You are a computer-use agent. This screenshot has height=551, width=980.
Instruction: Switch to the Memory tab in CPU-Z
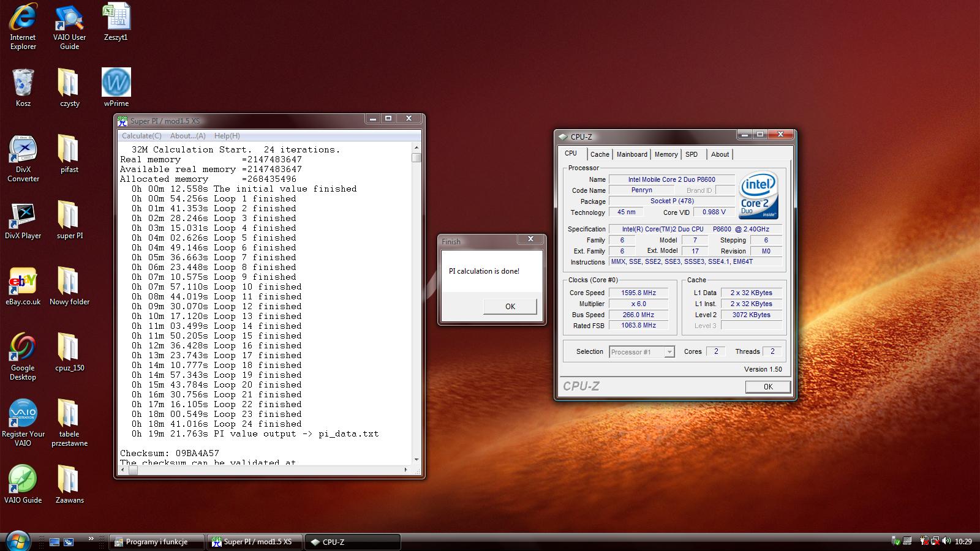click(x=666, y=154)
